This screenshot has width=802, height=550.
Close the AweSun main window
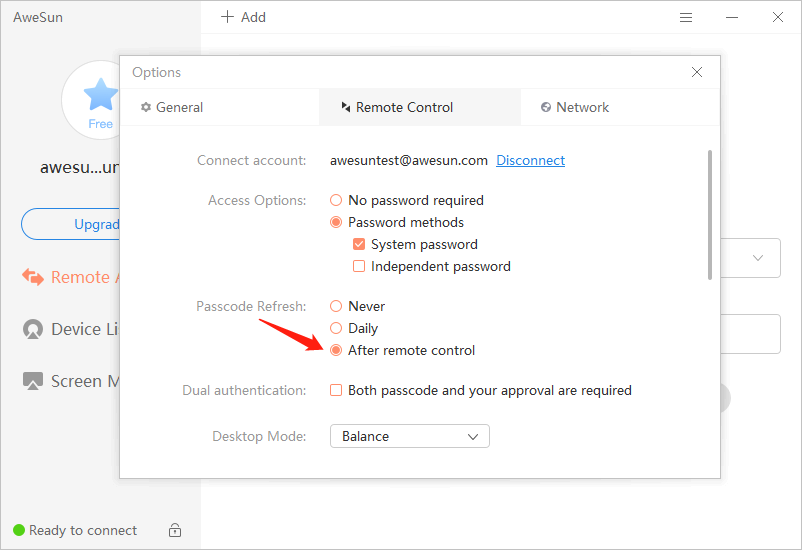[x=778, y=17]
